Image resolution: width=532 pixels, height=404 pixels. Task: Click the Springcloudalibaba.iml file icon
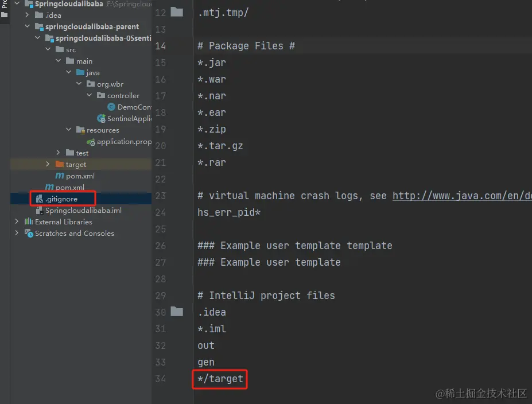pyautogui.click(x=40, y=211)
